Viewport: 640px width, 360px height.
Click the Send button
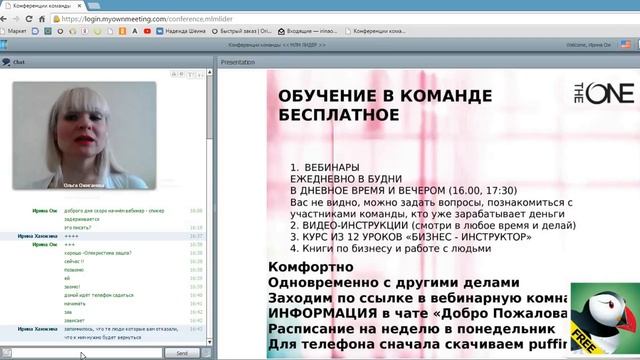182,353
